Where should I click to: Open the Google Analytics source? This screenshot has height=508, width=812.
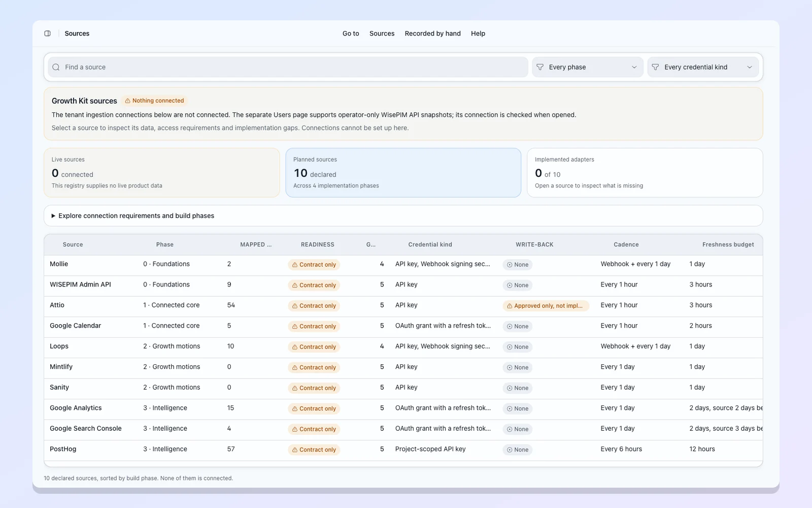click(x=403, y=408)
